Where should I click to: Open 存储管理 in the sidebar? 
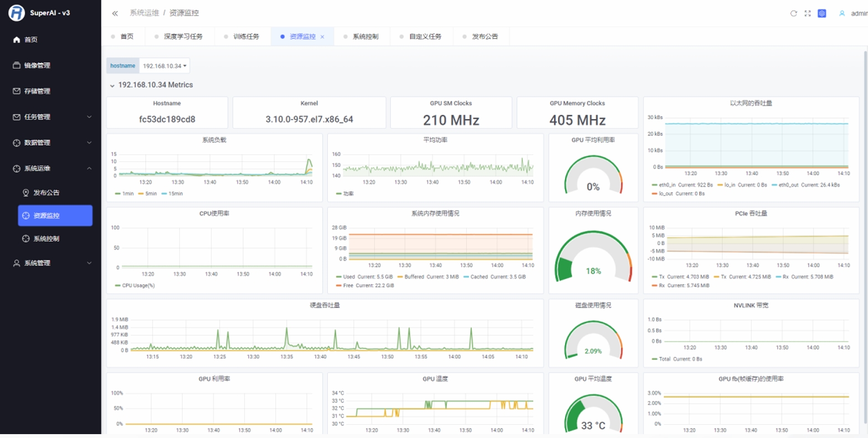tap(50, 91)
